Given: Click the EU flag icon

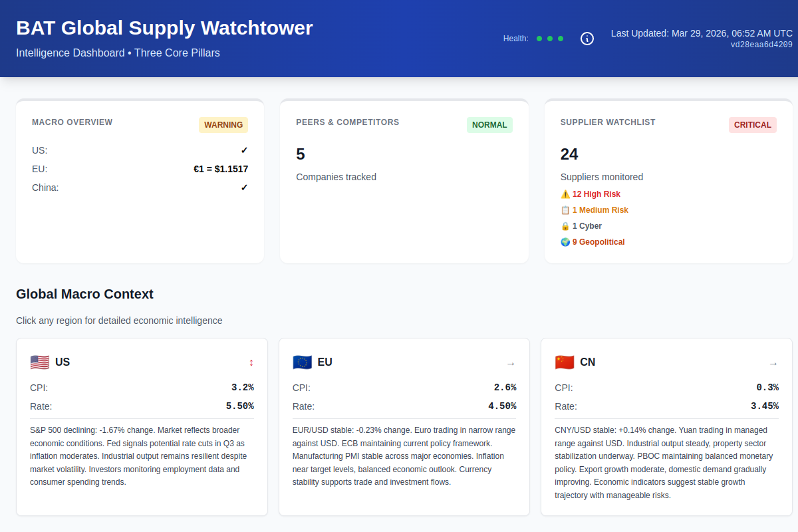Looking at the screenshot, I should point(302,362).
